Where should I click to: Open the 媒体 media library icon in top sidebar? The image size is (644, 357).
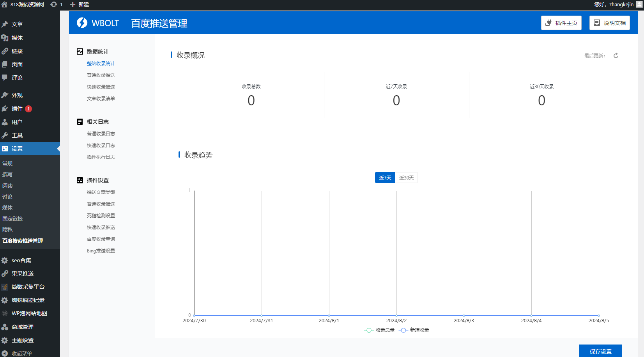5,38
